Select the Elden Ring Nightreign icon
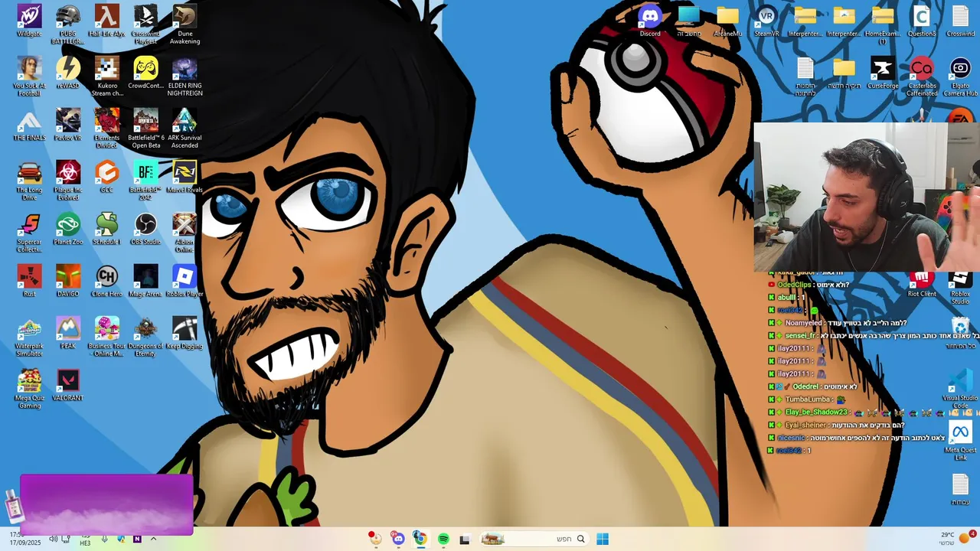Image resolution: width=980 pixels, height=551 pixels. tap(185, 76)
